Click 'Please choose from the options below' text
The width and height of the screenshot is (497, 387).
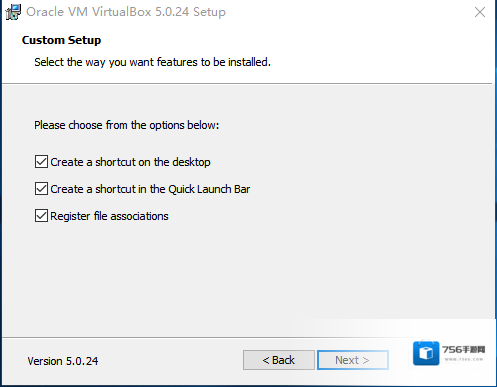127,125
